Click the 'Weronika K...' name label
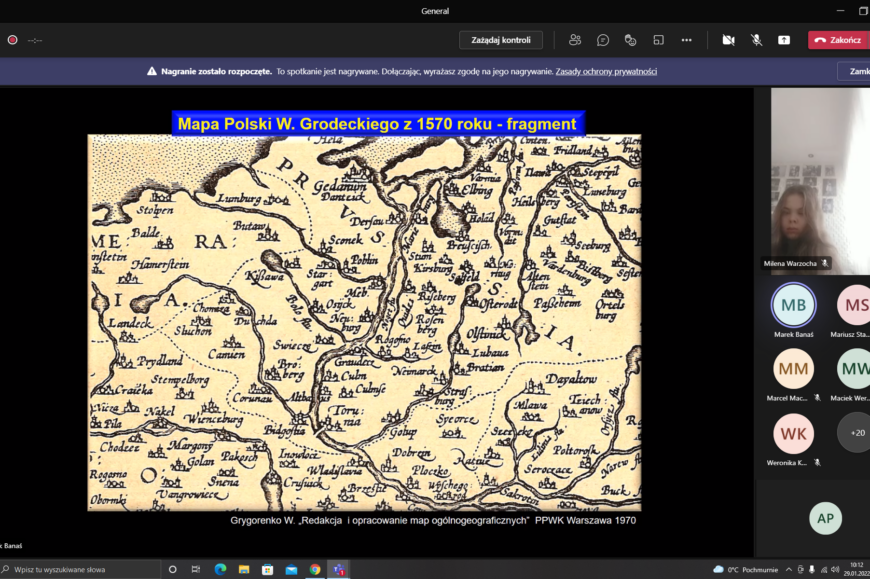Viewport: 870px width, 579px height. (x=786, y=463)
